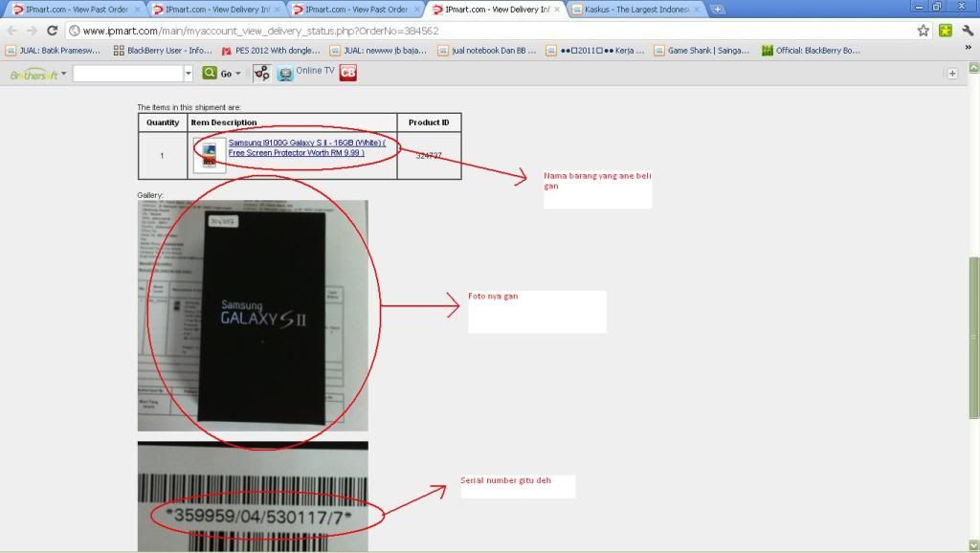Image resolution: width=980 pixels, height=553 pixels.
Task: Show more bookmarks with the chevron
Action: [969, 48]
